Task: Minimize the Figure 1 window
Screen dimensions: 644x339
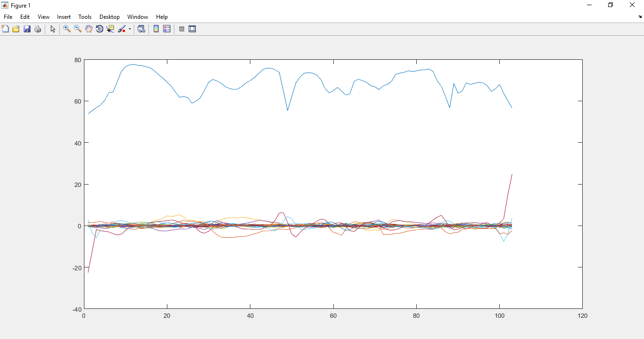Action: click(x=589, y=5)
